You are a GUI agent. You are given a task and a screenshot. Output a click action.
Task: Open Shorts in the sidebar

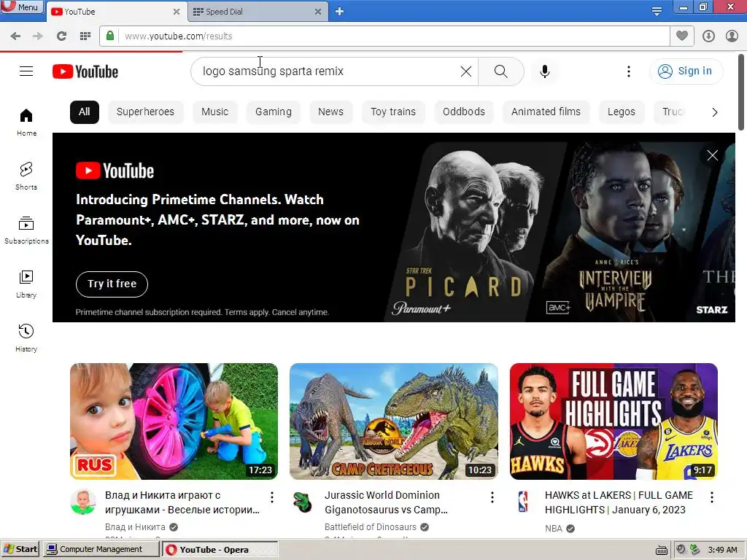(26, 176)
